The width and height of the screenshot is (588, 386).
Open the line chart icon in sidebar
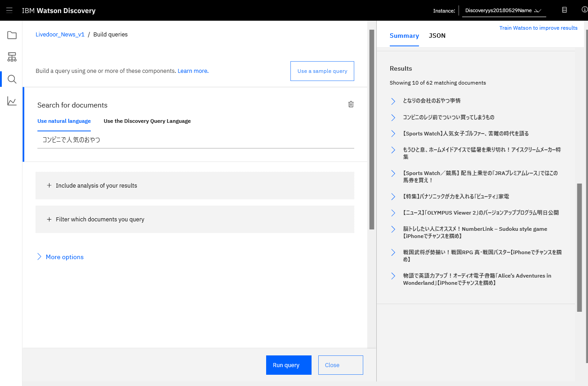point(12,101)
